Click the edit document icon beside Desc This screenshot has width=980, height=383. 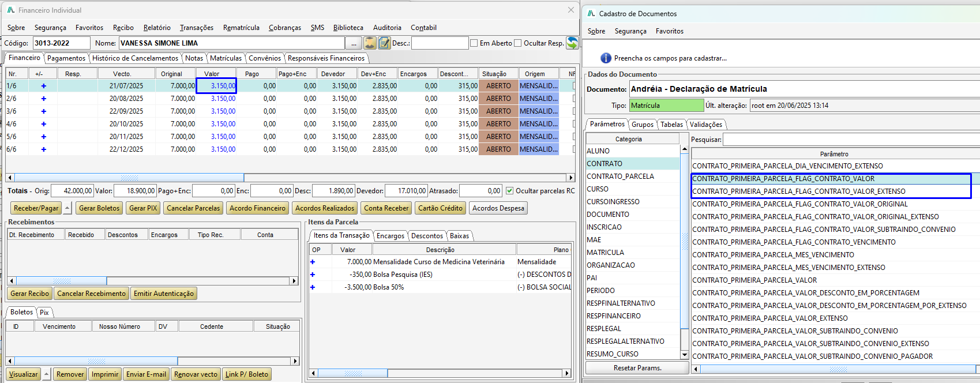coord(385,43)
